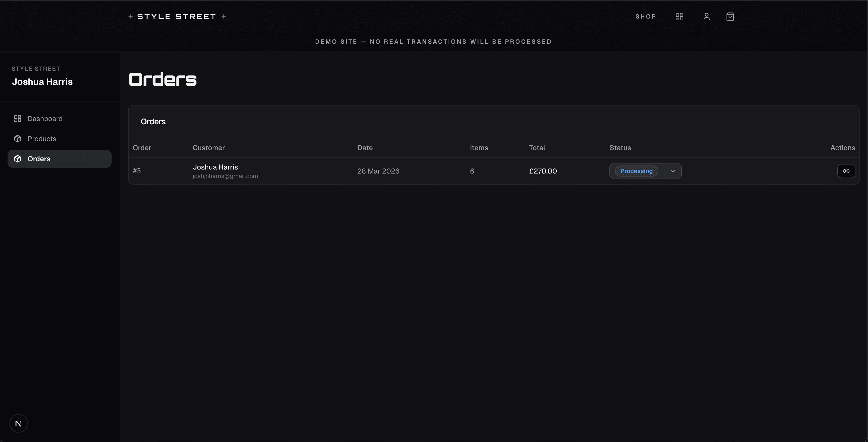View details of order #5 with the eye icon

(x=846, y=171)
